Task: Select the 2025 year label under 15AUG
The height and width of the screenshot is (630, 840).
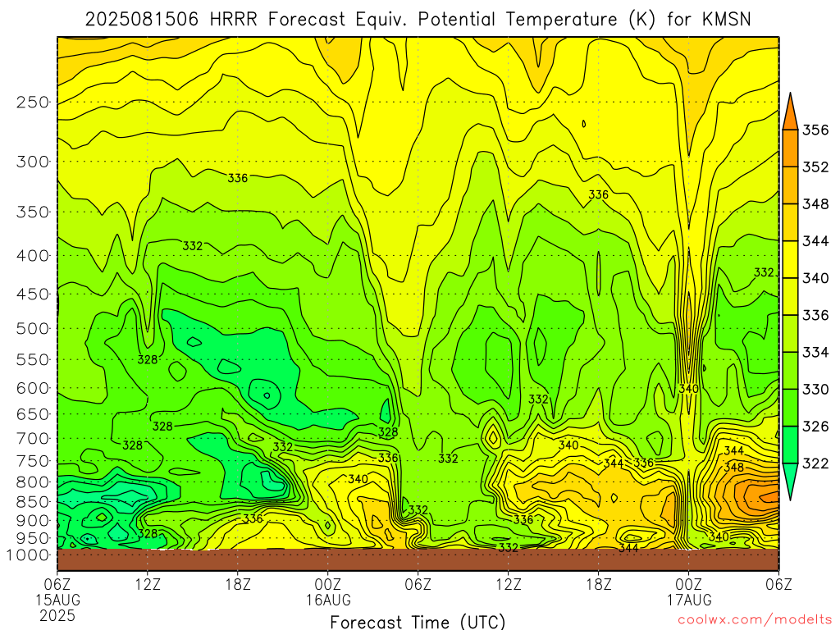Action: coord(58,615)
